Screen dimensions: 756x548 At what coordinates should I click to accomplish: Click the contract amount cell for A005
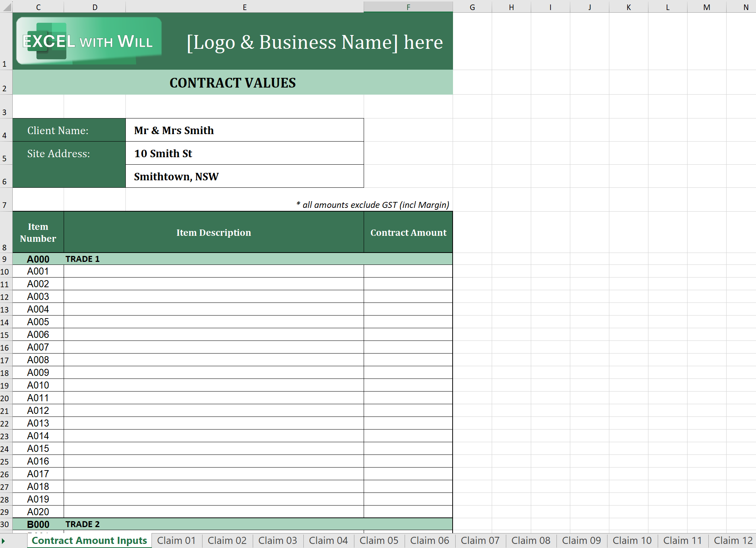[x=408, y=322]
